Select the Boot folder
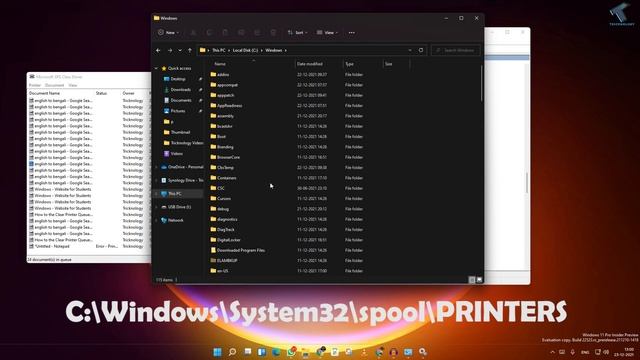Image resolution: width=640 pixels, height=360 pixels. tap(221, 136)
